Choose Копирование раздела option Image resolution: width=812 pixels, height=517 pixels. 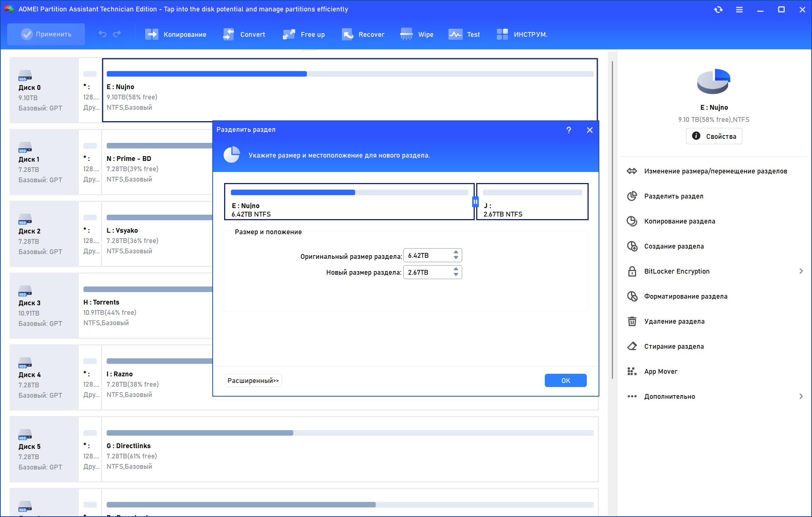coord(679,221)
